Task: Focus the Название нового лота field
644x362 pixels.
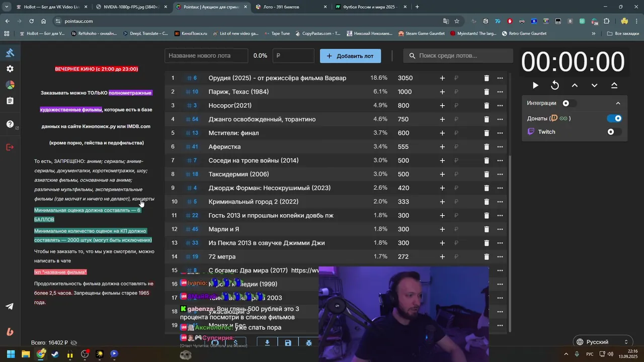Action: coord(206,56)
